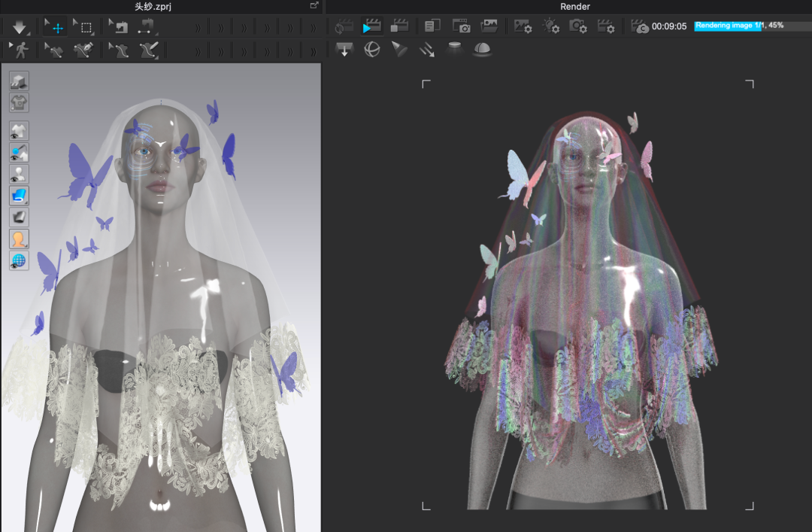Pick the pencil Smooth Curve dress-form tool

[x=148, y=50]
